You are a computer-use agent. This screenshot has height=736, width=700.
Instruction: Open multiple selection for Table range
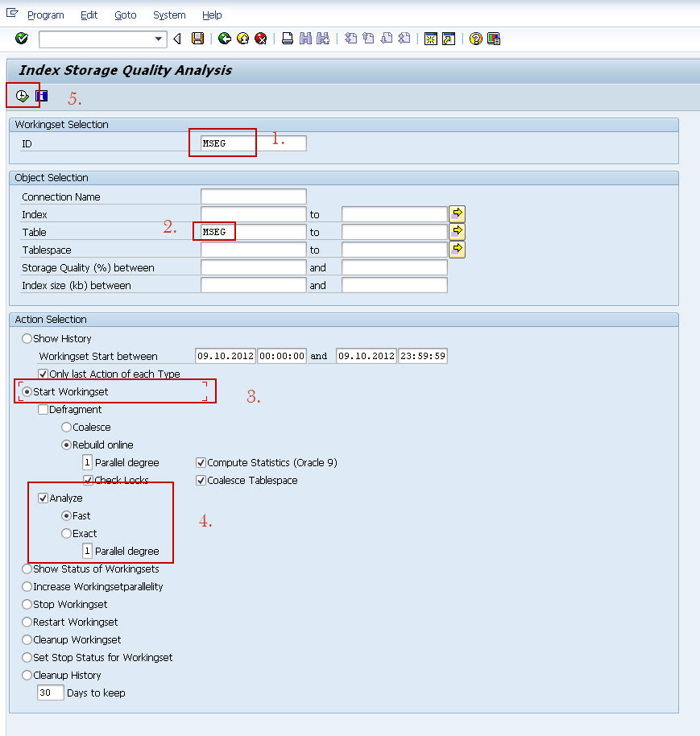(455, 231)
